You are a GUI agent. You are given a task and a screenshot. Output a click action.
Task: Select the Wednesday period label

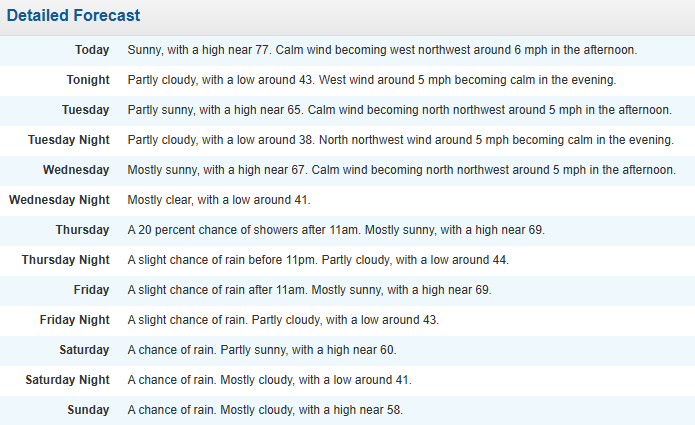(76, 170)
